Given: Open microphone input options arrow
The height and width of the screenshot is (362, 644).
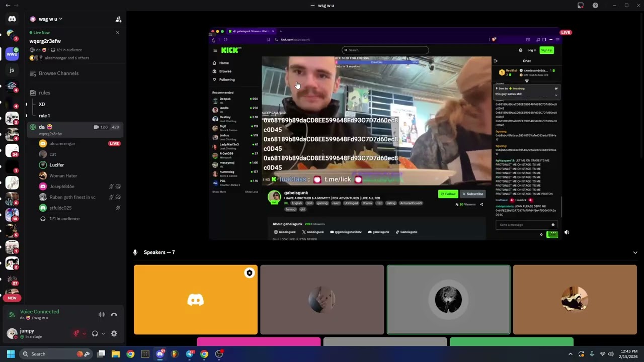Looking at the screenshot, I should click(x=84, y=333).
